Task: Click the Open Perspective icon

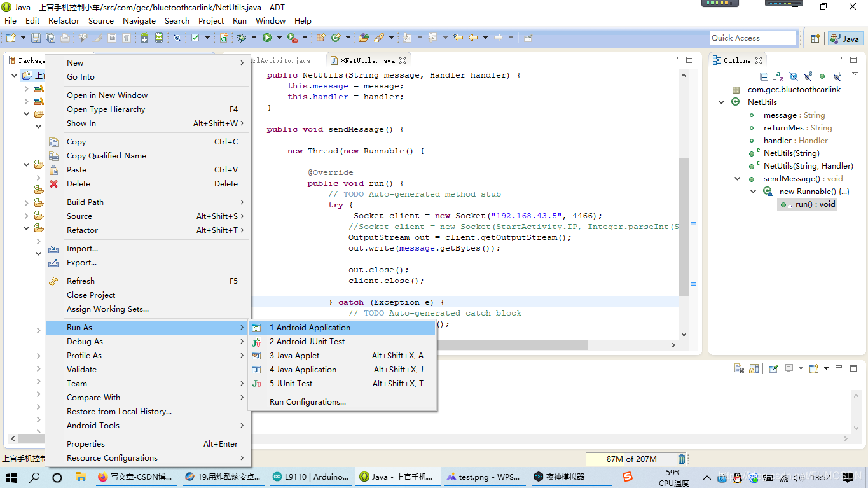Action: (x=815, y=39)
